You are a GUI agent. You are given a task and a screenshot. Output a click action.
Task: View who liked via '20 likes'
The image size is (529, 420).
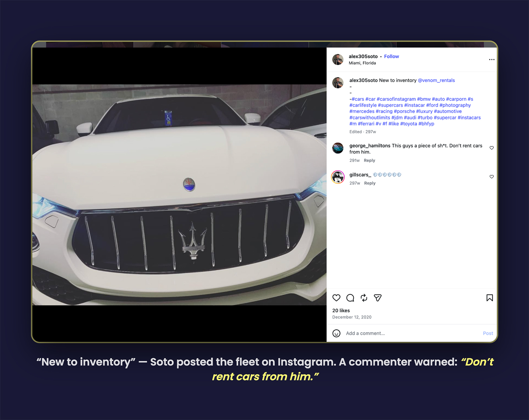point(341,310)
